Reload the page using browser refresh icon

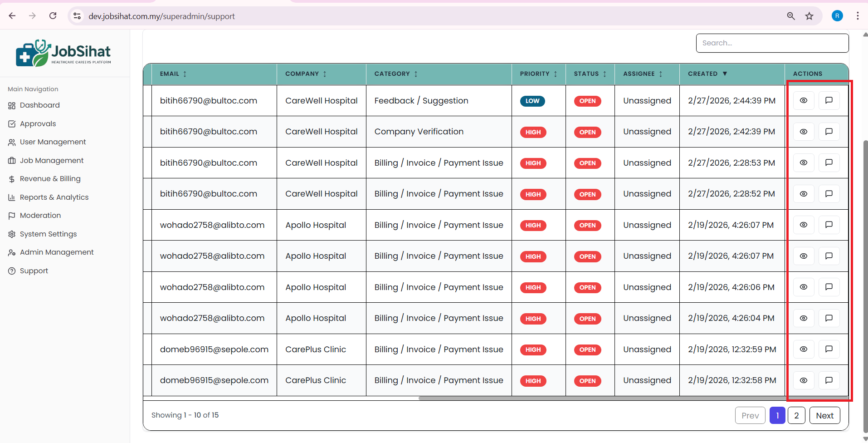pos(53,16)
